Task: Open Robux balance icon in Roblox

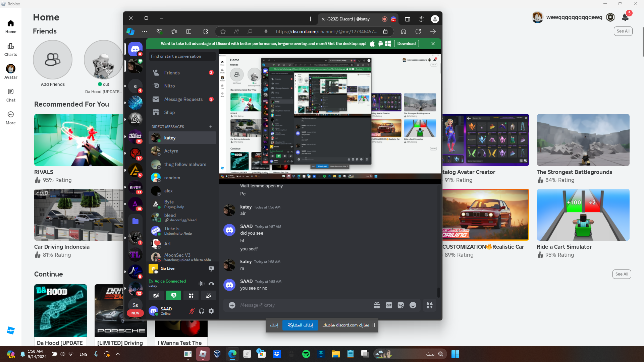Action: pyautogui.click(x=610, y=17)
